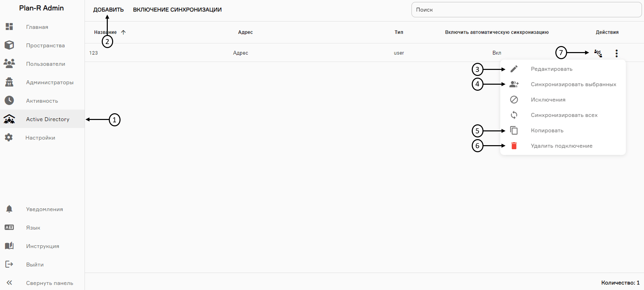
Task: Open 'Администраторы' sidebar icon
Action: pyautogui.click(x=9, y=82)
